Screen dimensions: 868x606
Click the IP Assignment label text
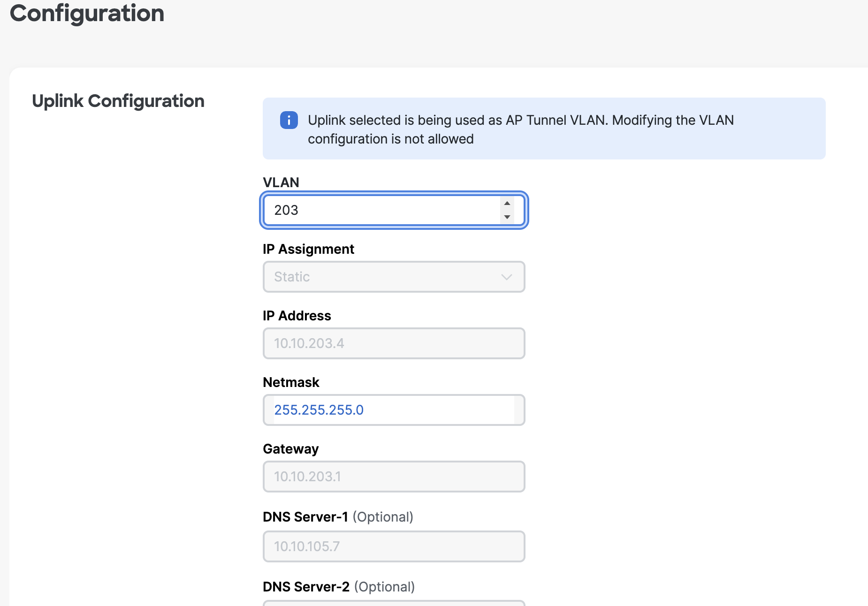pyautogui.click(x=308, y=249)
